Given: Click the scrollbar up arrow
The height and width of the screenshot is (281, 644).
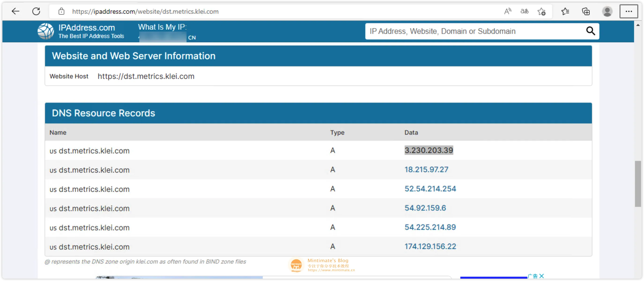Looking at the screenshot, I should click(x=638, y=25).
